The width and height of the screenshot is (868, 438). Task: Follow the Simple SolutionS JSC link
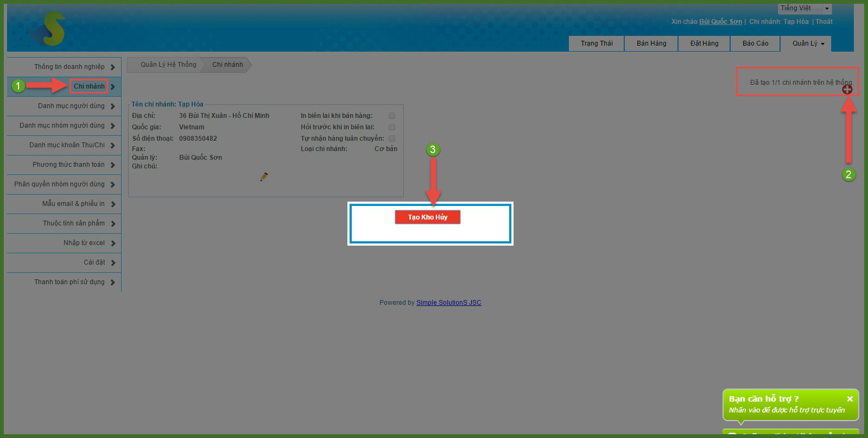(x=448, y=303)
